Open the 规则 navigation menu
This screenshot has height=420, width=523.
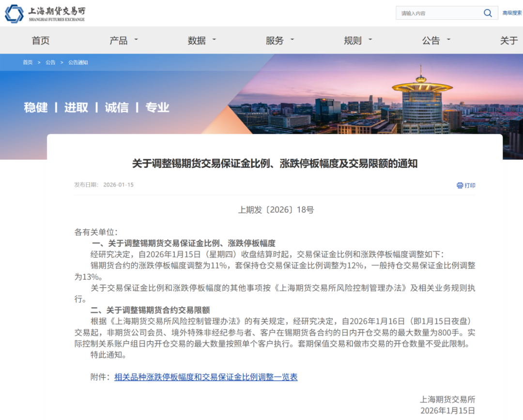[x=353, y=41]
